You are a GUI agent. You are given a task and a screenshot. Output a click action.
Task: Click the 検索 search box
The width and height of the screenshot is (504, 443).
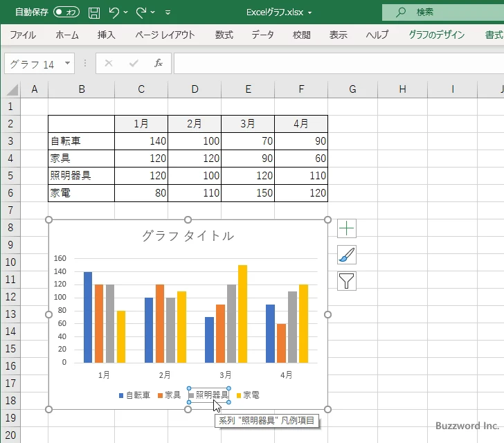pyautogui.click(x=443, y=12)
